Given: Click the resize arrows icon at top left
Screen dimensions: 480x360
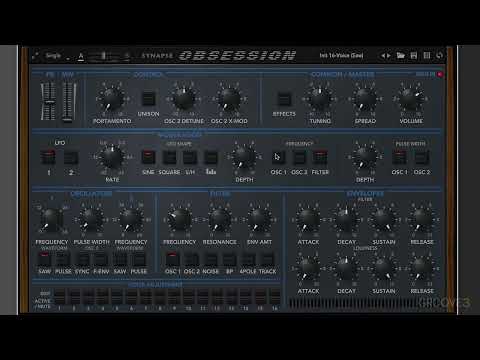Looking at the screenshot, I should coord(35,56).
